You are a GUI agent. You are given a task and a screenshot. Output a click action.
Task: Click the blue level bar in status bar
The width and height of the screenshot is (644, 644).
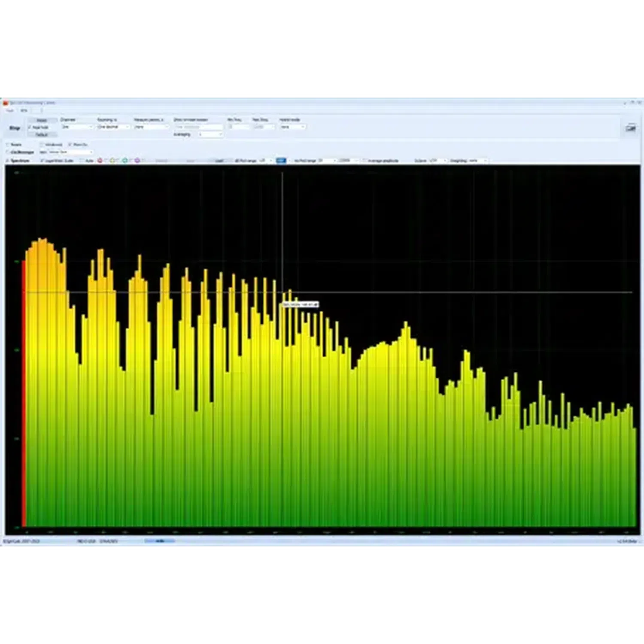pos(160,541)
